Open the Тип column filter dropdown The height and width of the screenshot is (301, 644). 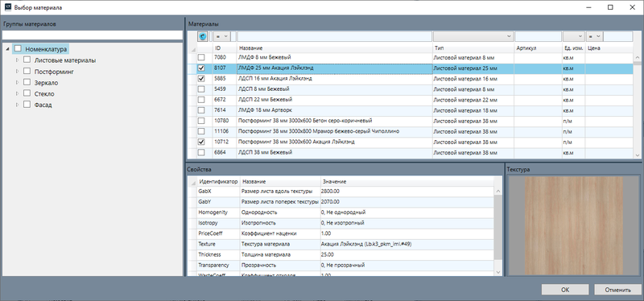[473, 36]
